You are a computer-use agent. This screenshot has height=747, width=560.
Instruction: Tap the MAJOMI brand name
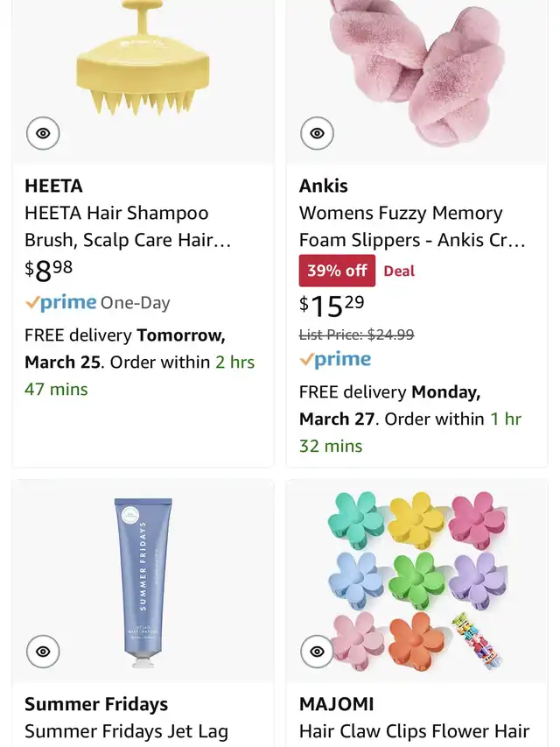336,704
